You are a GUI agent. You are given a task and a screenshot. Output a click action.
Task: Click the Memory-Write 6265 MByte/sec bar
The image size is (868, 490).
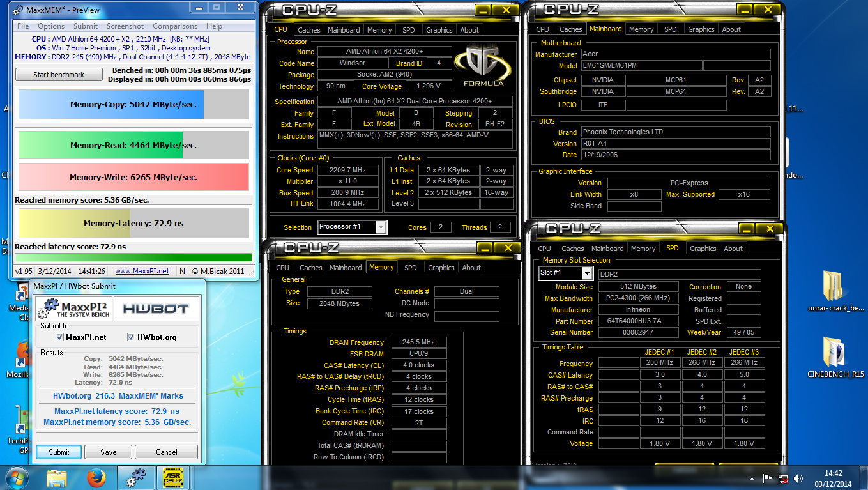(133, 177)
